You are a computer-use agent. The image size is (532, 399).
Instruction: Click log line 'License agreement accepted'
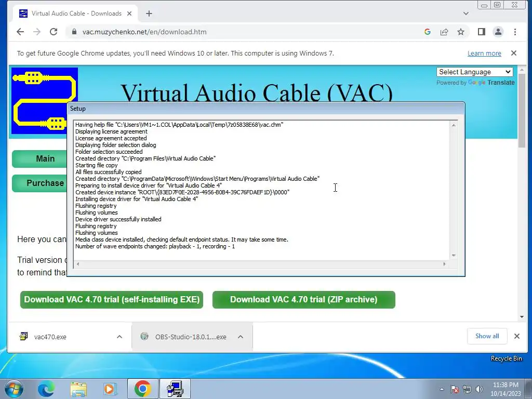point(111,138)
